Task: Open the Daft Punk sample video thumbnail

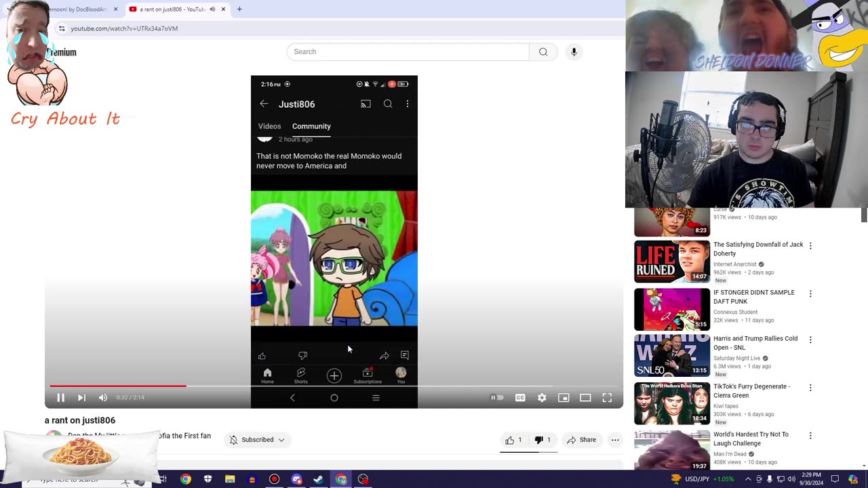Action: click(x=672, y=309)
